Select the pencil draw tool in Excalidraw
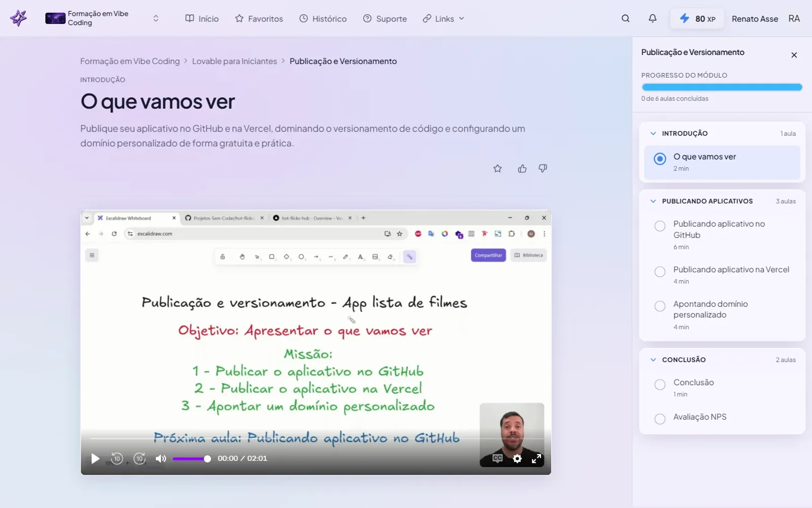Screen dimensions: 812x508 345,257
